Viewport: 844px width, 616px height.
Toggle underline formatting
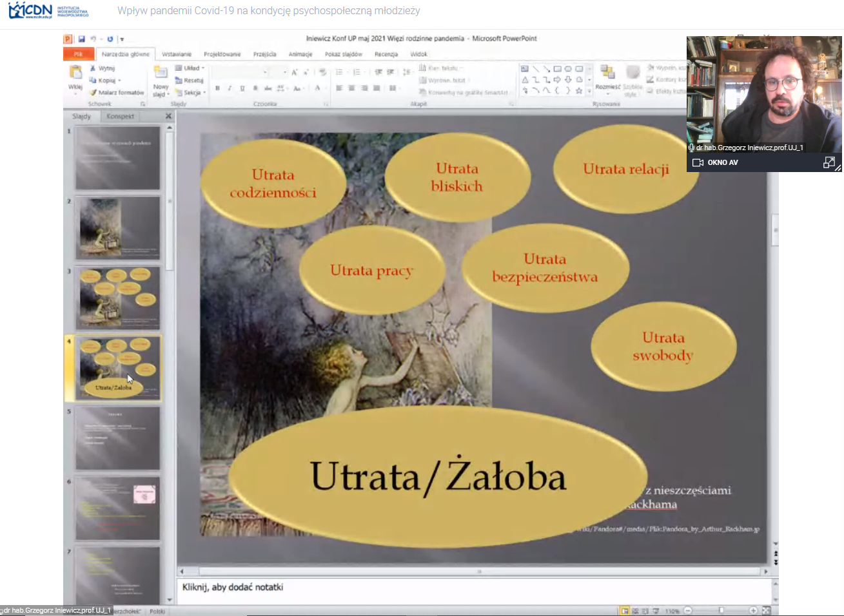(x=242, y=88)
